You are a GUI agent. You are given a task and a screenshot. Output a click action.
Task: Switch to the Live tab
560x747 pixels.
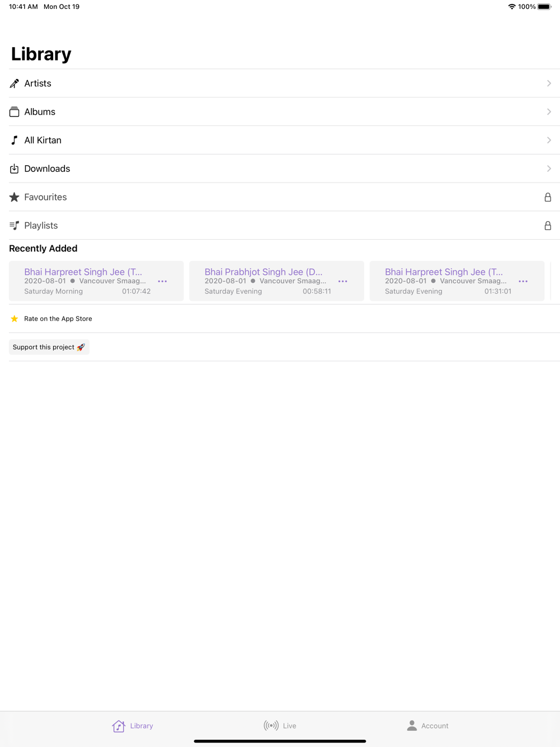pos(280,726)
